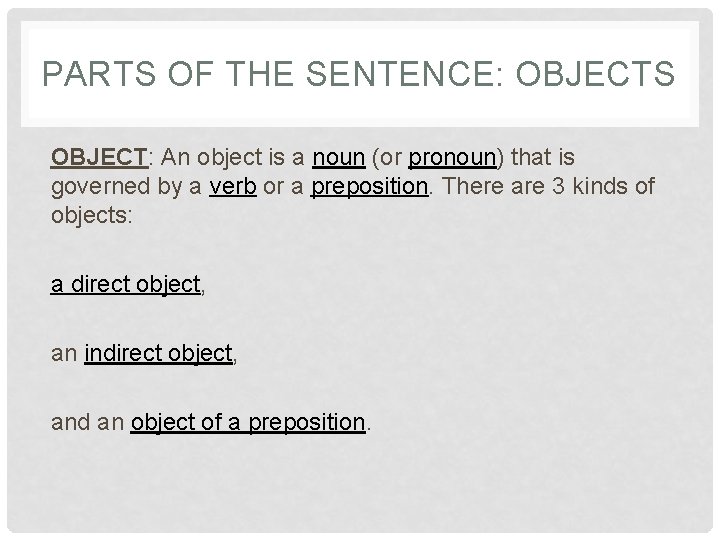Image resolution: width=720 pixels, height=540 pixels.
Task: Click the word 'OBJECTS' in the title
Action: coord(595,73)
